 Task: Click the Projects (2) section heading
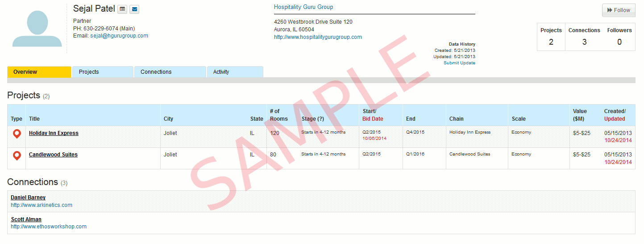[x=29, y=96]
